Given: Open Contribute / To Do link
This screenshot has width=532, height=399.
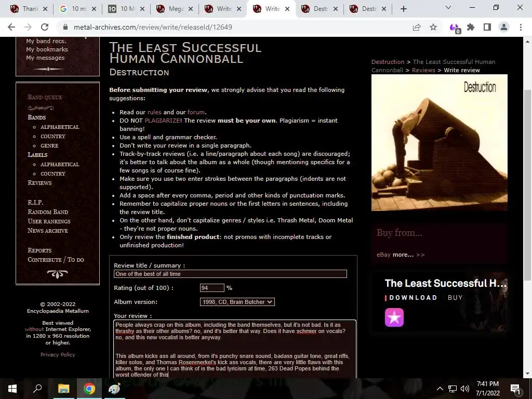Looking at the screenshot, I should pos(56,260).
